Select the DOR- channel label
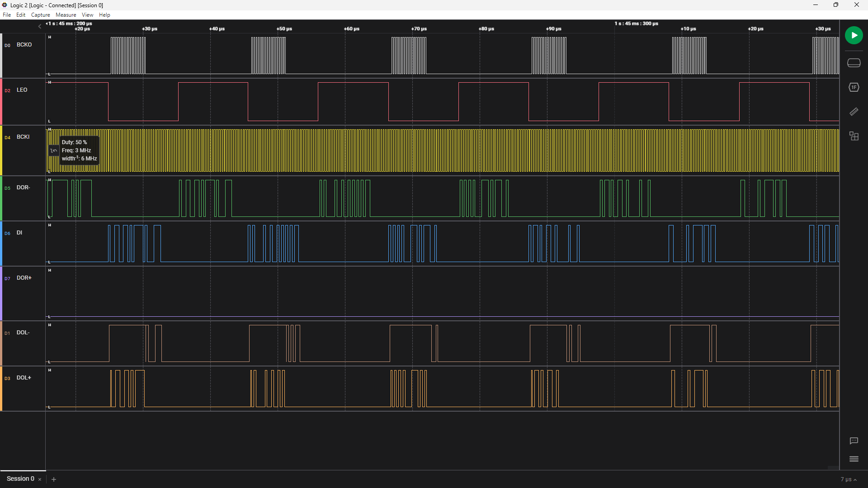The width and height of the screenshot is (868, 488). tap(23, 188)
